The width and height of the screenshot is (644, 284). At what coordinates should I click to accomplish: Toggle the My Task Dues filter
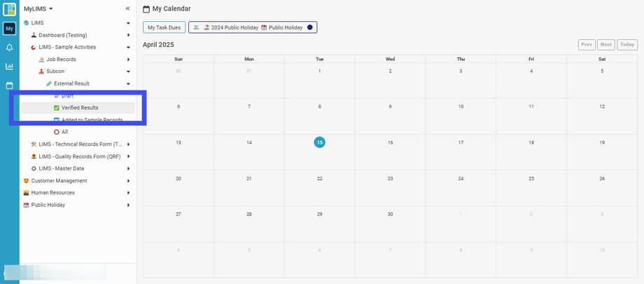164,27
